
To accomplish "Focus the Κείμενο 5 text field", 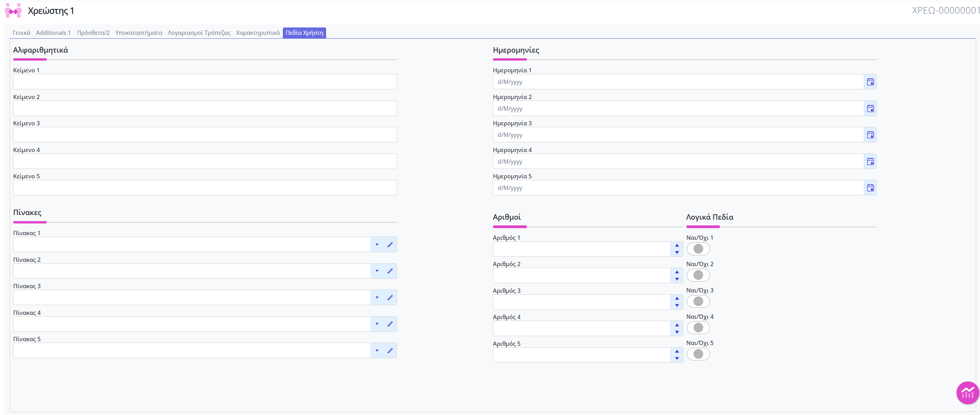I will (205, 188).
